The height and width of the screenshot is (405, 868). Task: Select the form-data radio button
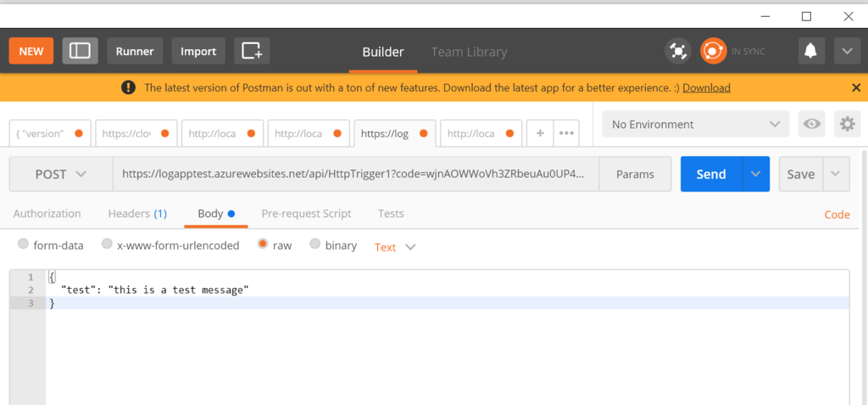point(23,244)
